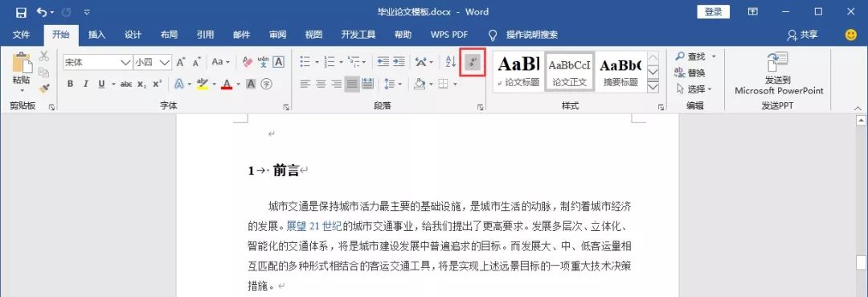Image resolution: width=868 pixels, height=297 pixels.
Task: Switch to the 插入 tab
Action: point(96,35)
